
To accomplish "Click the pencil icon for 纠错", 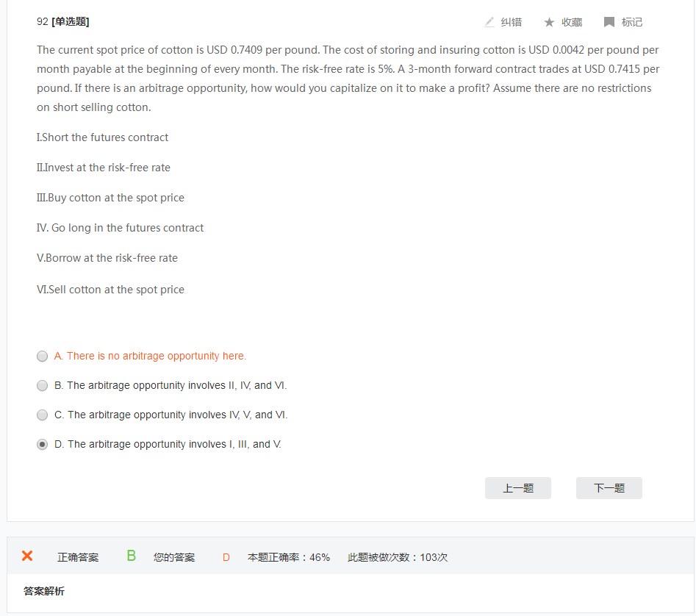I will pos(489,22).
